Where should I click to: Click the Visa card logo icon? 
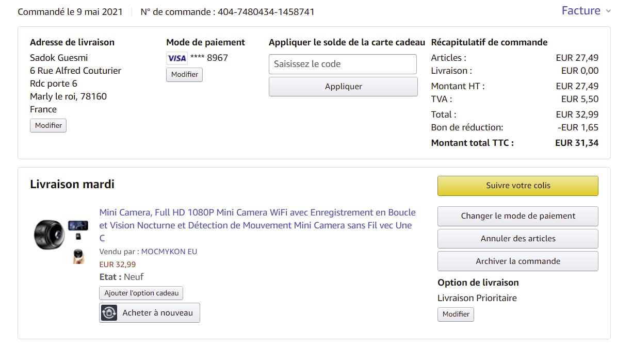(176, 58)
